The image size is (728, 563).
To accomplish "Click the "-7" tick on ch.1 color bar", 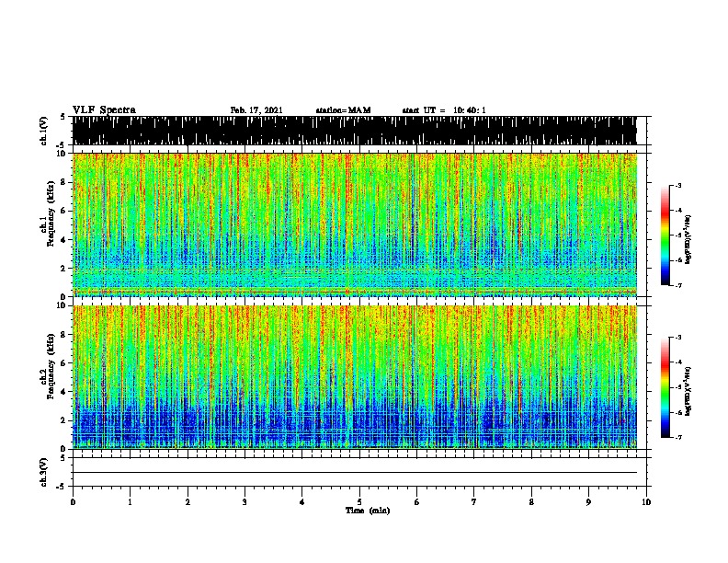I will tap(677, 286).
